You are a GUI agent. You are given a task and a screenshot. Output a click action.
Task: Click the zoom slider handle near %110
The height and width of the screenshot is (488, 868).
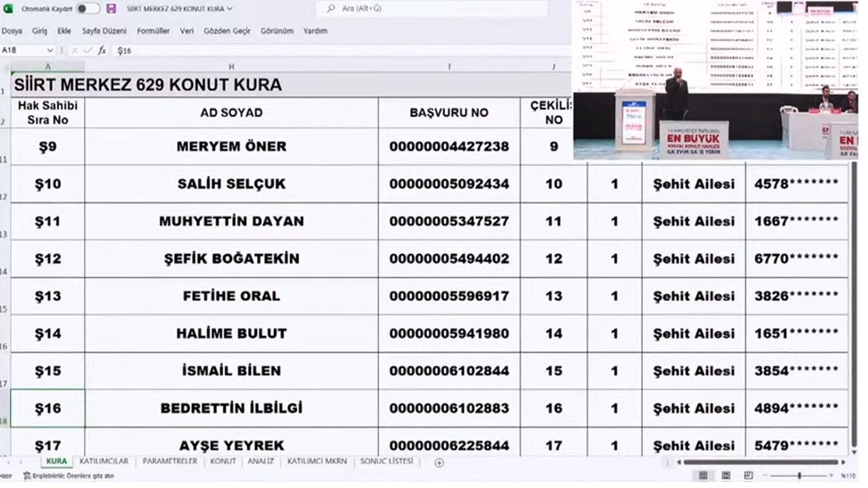pos(799,475)
